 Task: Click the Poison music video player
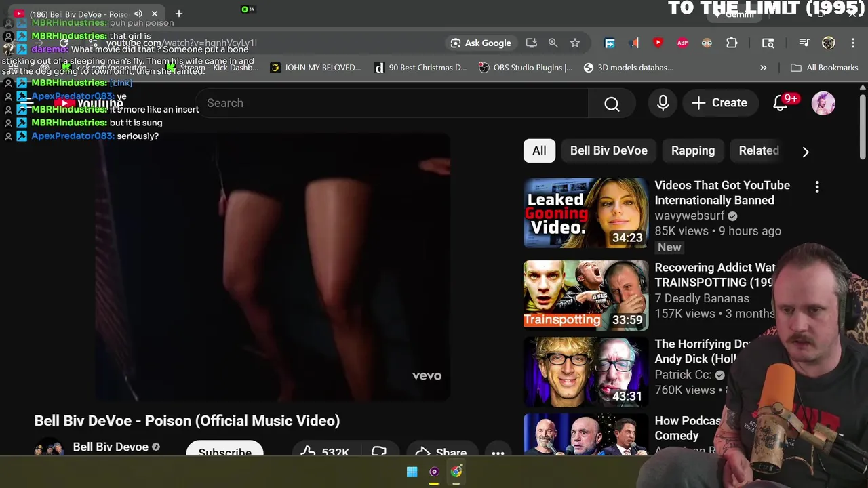pos(273,267)
